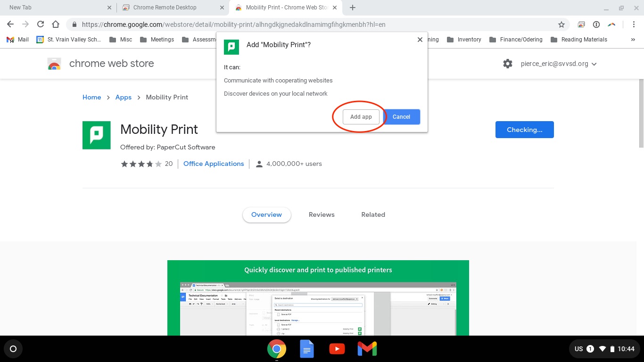Click the US input method indicator
Viewport: 644px width, 362px height.
click(x=579, y=349)
